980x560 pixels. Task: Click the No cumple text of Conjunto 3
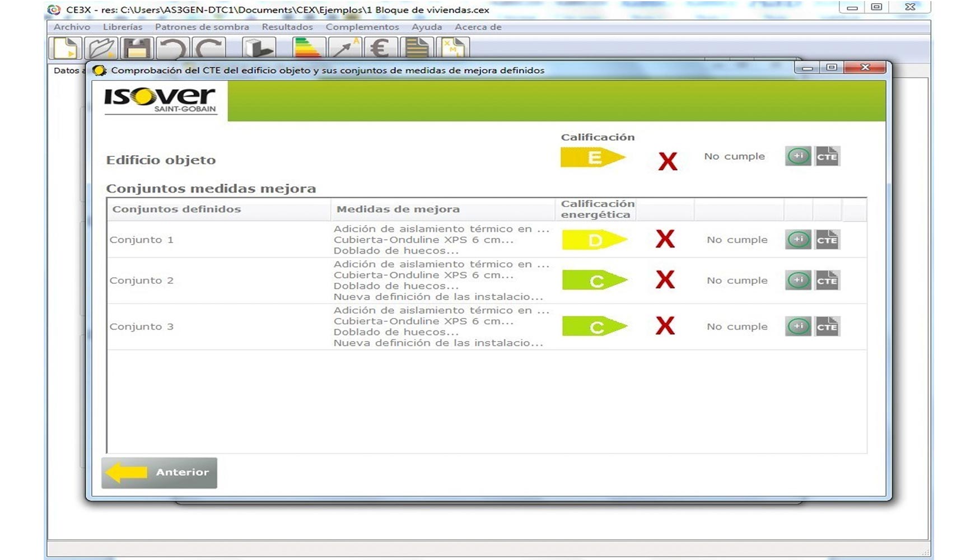pos(737,326)
